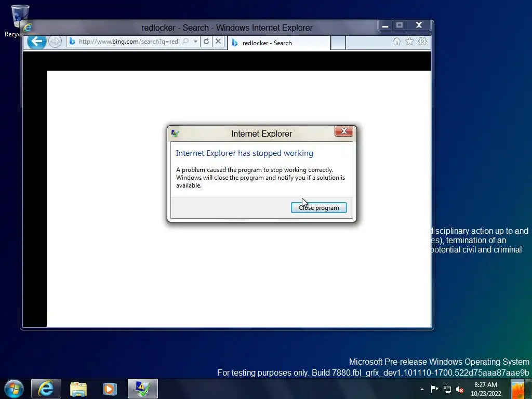Go back with the IE back arrow

click(x=37, y=42)
